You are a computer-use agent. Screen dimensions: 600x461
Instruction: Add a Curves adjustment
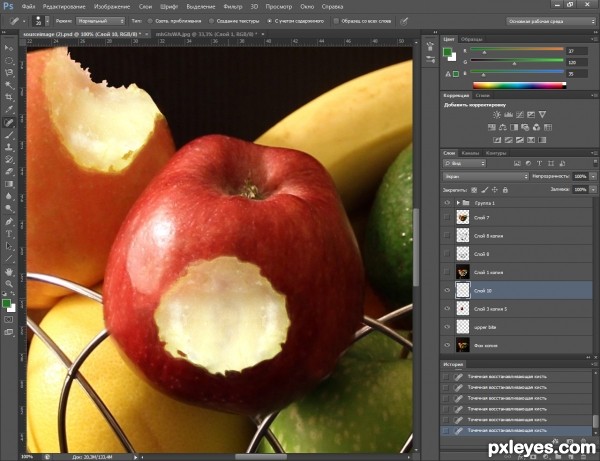(x=520, y=114)
